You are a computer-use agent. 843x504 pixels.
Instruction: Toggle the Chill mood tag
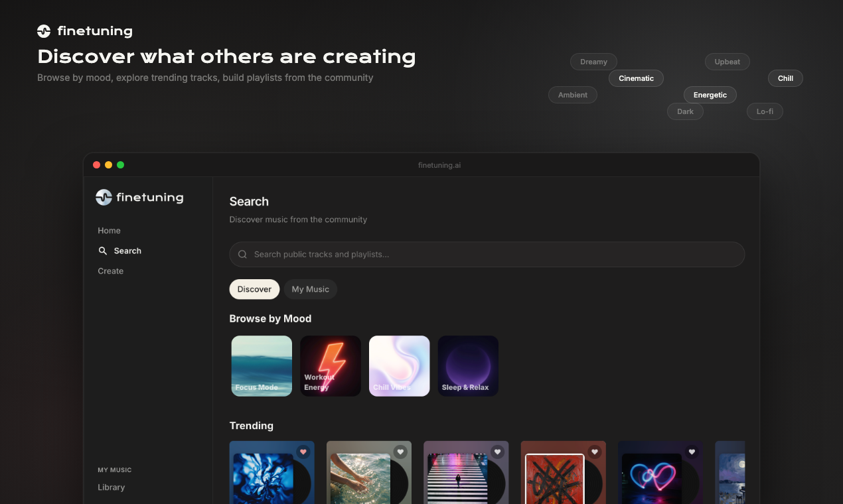[785, 78]
